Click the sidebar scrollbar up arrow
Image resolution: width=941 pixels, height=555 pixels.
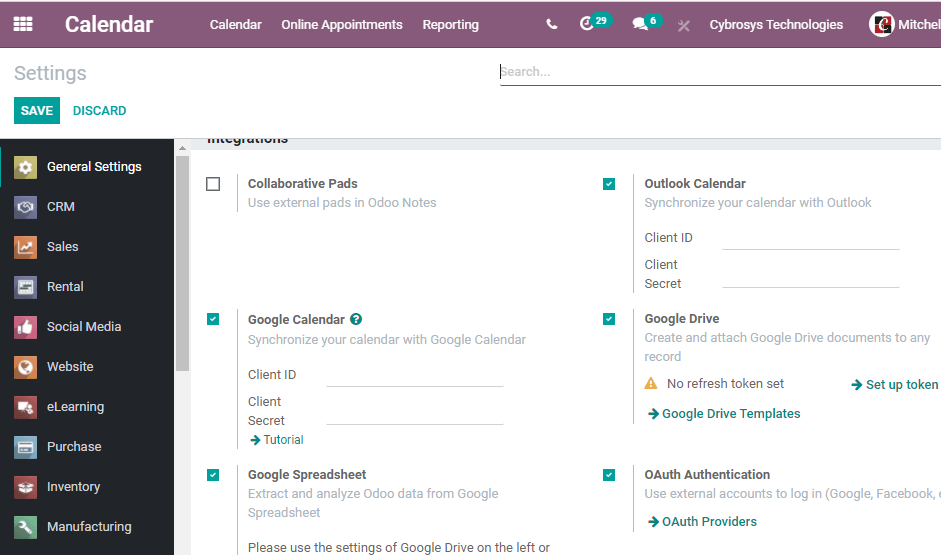[182, 147]
